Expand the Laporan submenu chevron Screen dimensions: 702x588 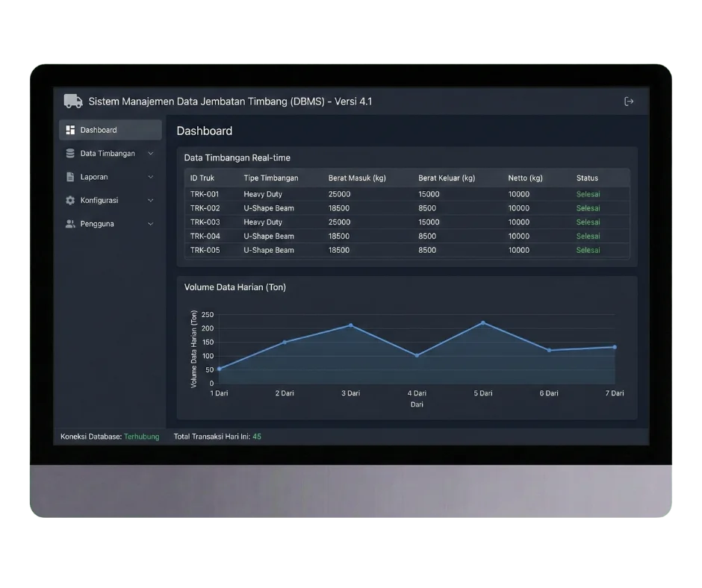point(151,177)
